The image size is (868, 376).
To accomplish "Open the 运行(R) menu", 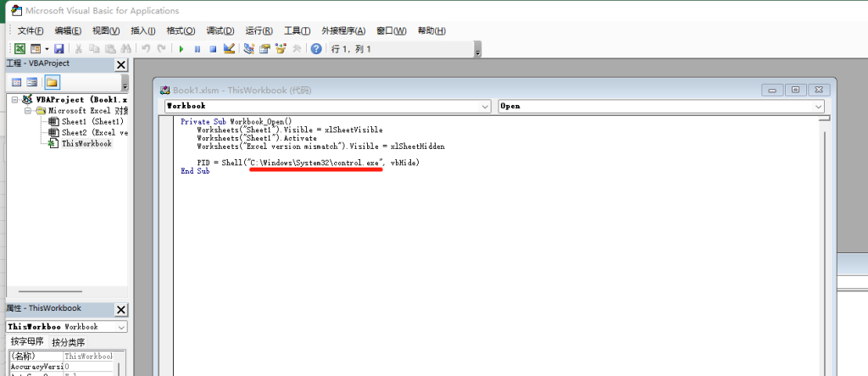I will tap(259, 30).
